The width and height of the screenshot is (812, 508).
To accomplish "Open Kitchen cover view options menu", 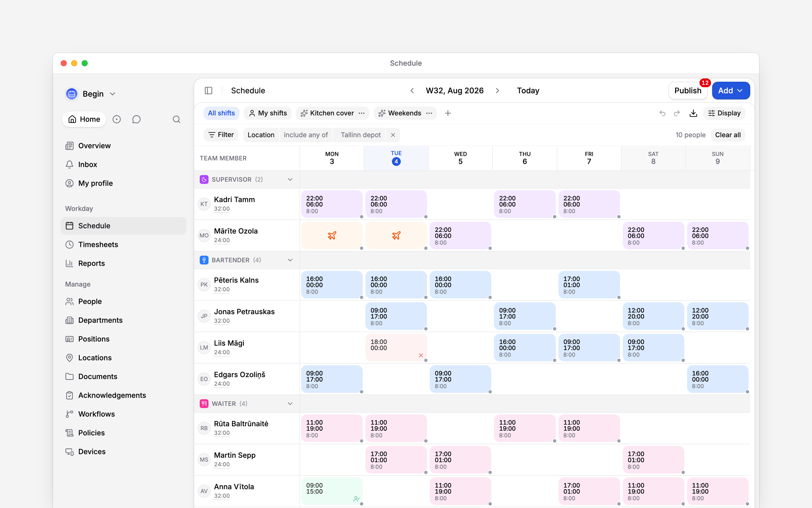I will 361,113.
